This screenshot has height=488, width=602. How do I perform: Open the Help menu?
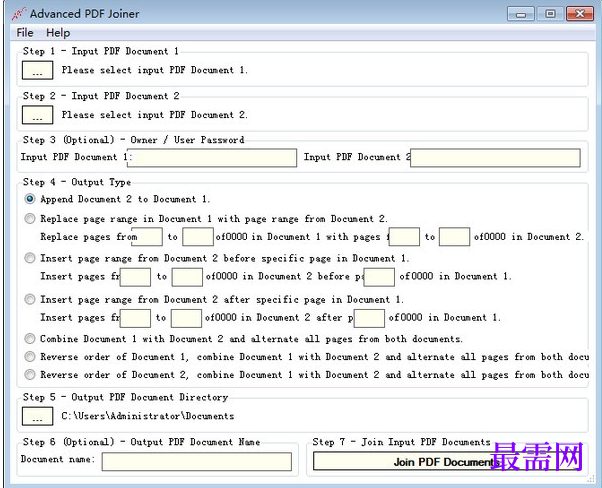[58, 33]
